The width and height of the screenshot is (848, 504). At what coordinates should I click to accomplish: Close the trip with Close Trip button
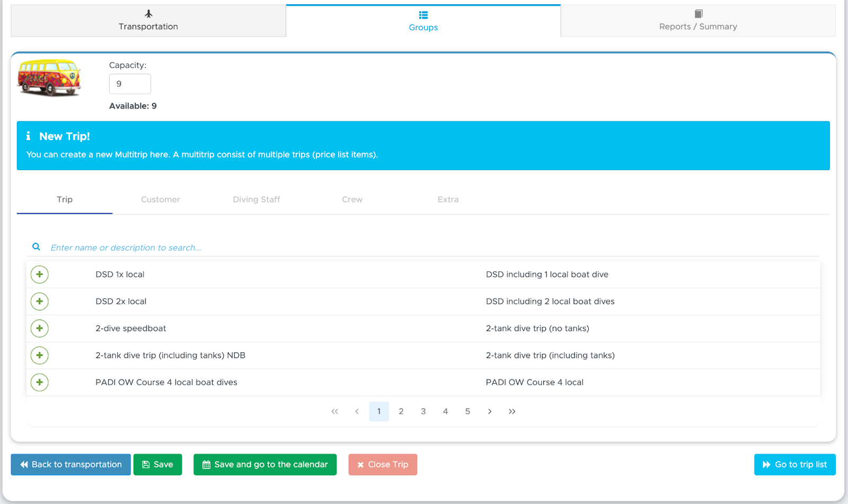[383, 465]
